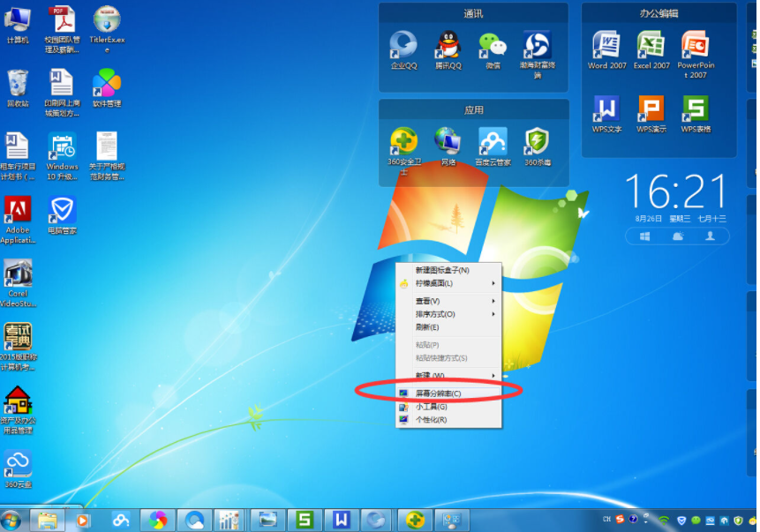Expand 排序方式(O) submenu
This screenshot has width=760, height=532.
pos(448,314)
